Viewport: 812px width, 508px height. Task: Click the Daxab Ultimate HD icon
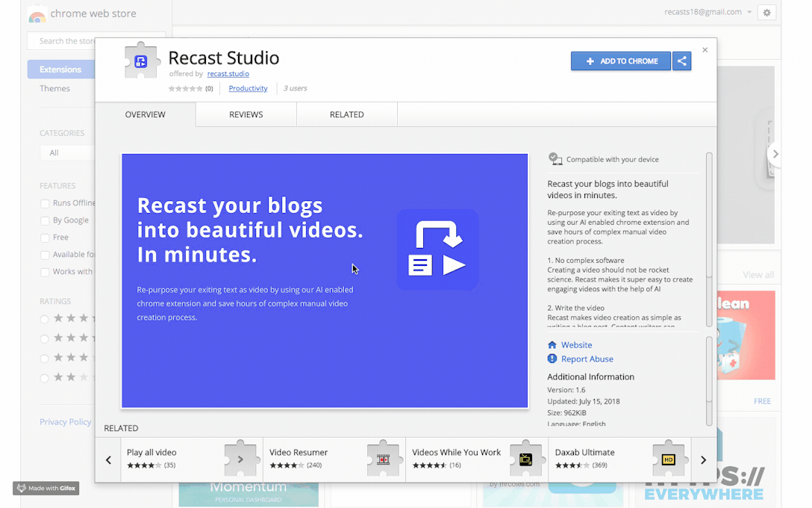pyautogui.click(x=668, y=459)
